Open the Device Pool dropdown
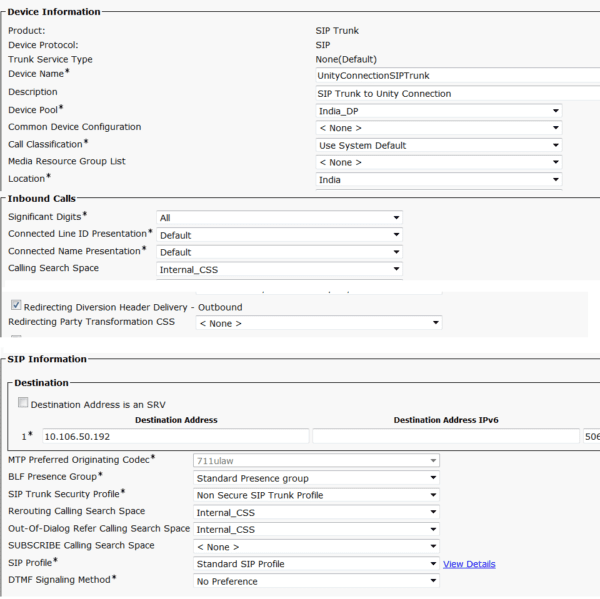Image resolution: width=600 pixels, height=599 pixels. (x=438, y=111)
